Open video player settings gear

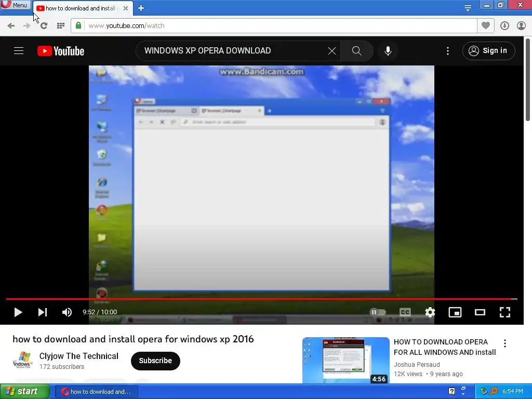click(430, 312)
